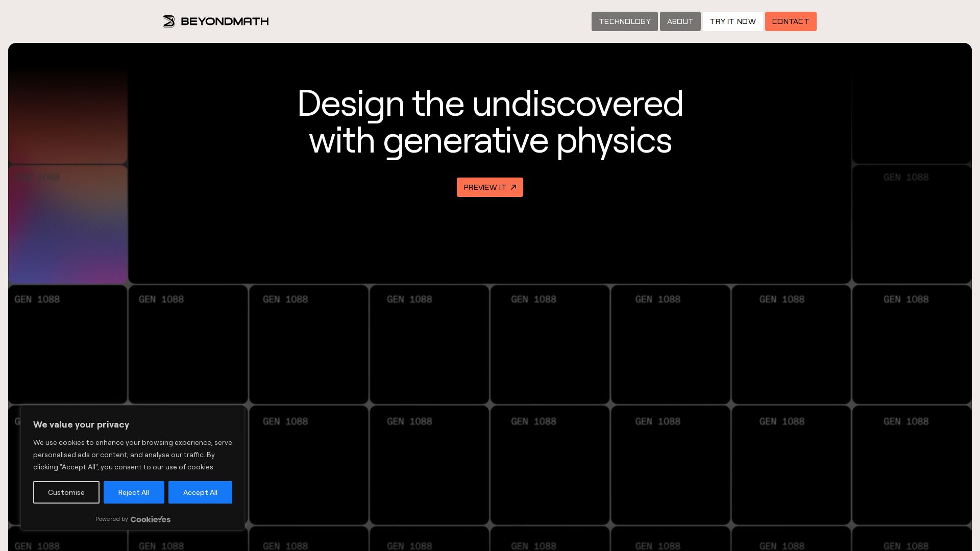Open the BEYONDMATH home link
Image resolution: width=980 pixels, height=551 pixels.
[x=216, y=21]
